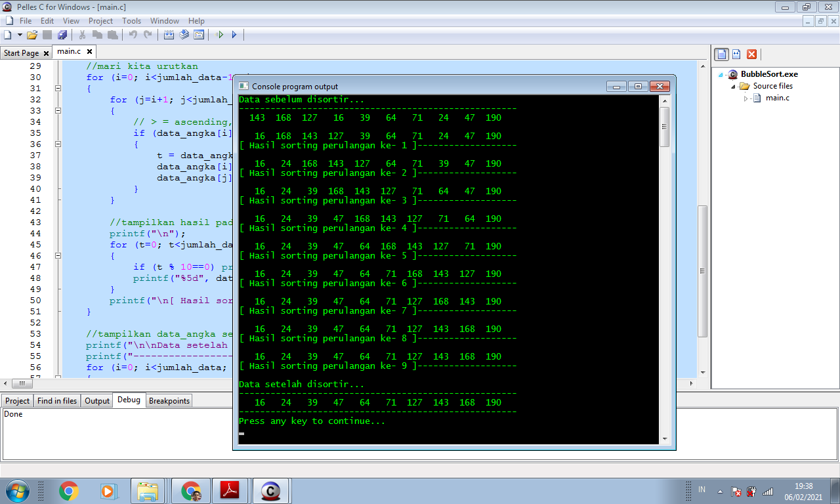Switch to the Start Page tab
This screenshot has width=840, height=504.
click(21, 52)
